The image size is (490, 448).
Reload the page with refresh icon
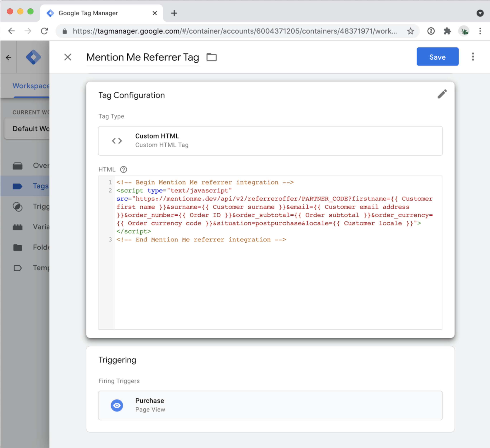[x=44, y=31]
